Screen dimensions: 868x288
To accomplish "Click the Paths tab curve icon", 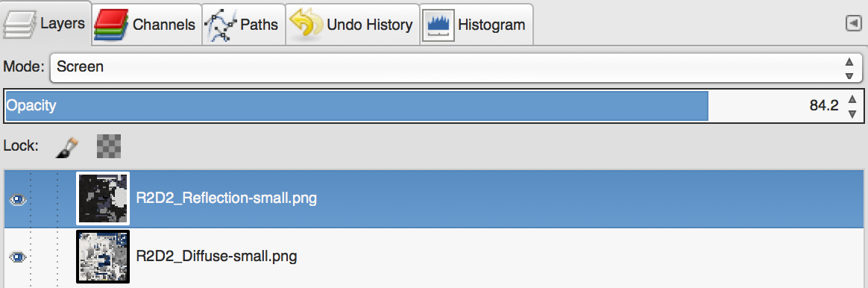I will click(220, 25).
